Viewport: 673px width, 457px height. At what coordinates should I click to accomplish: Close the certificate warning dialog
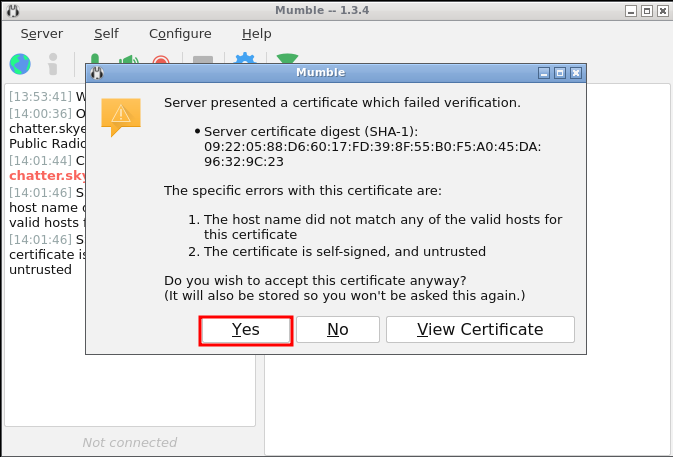575,73
